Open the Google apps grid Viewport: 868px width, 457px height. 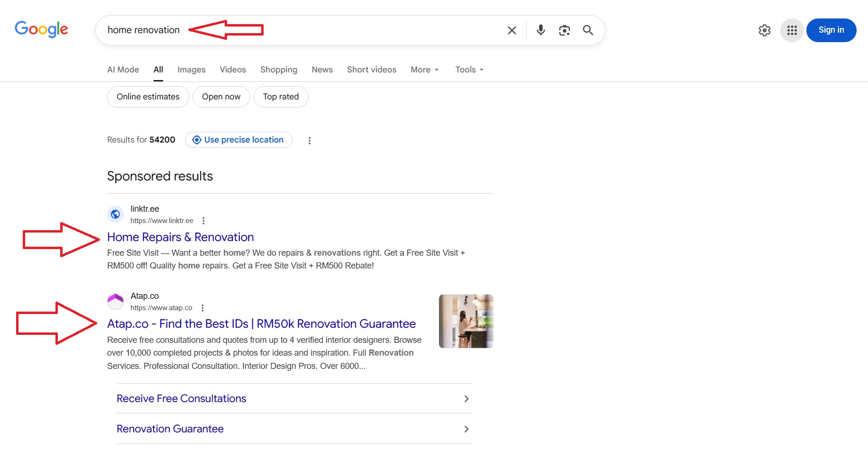coord(792,30)
